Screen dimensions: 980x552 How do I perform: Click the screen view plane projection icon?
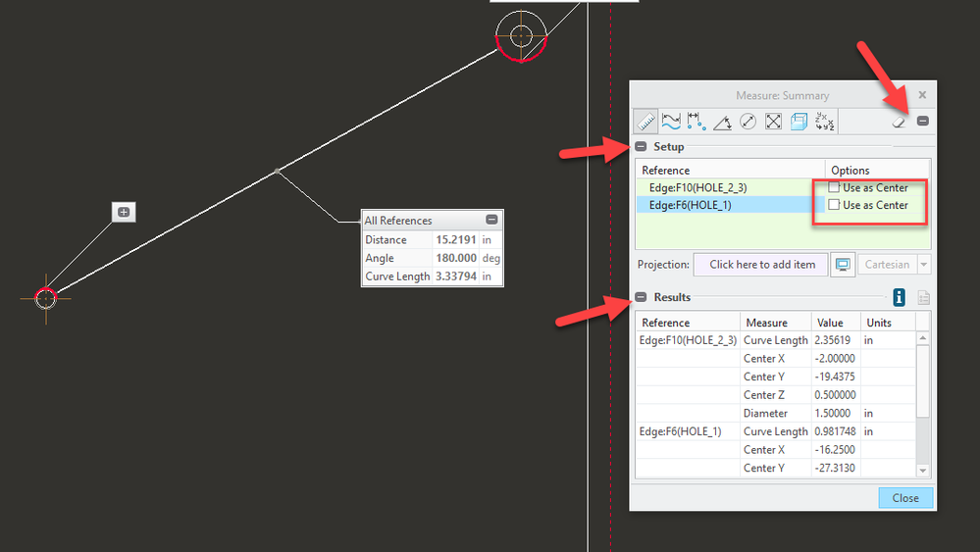(843, 265)
